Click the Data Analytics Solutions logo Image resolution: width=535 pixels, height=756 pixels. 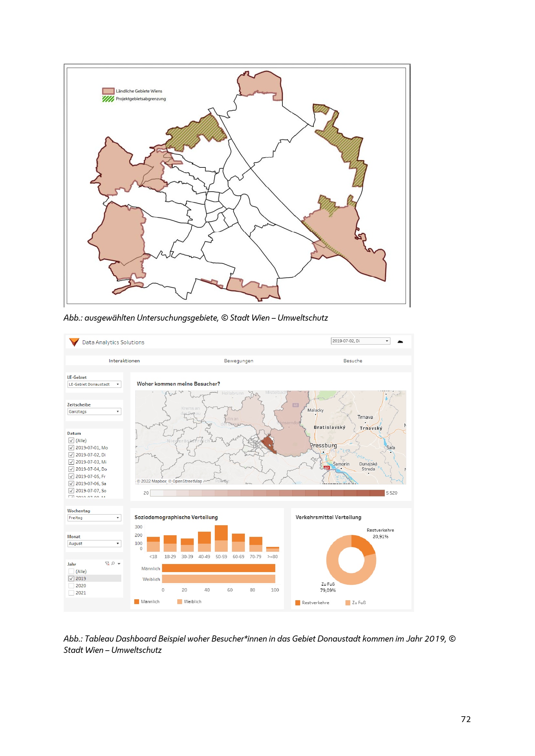point(74,342)
